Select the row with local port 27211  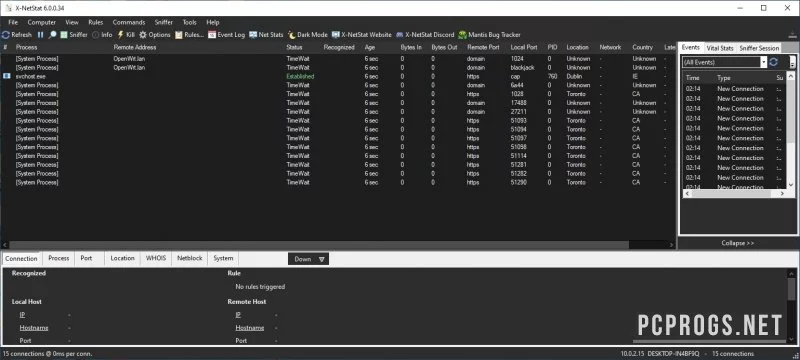337,112
